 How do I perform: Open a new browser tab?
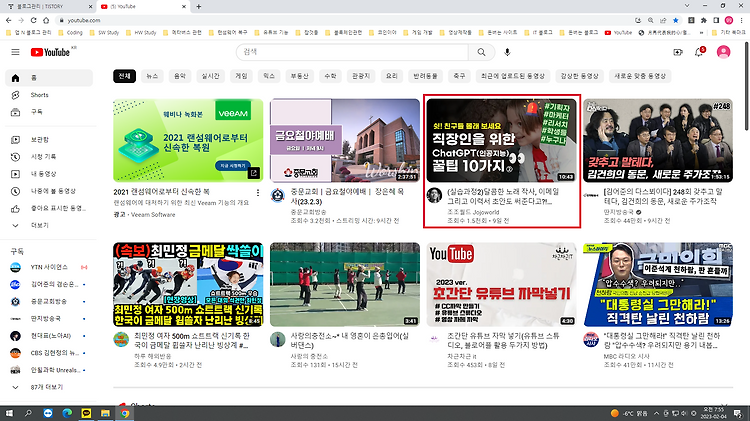pyautogui.click(x=199, y=7)
